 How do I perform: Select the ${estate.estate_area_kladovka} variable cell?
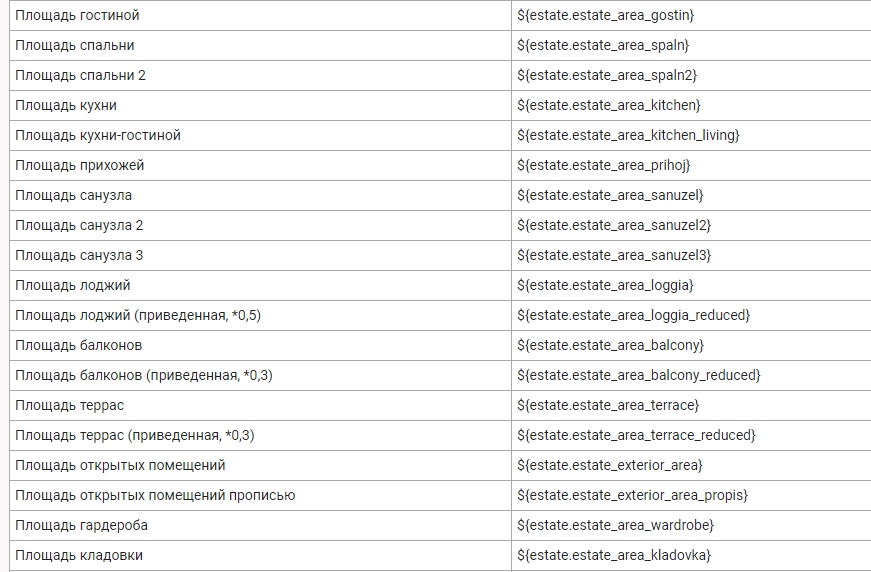[x=614, y=555]
